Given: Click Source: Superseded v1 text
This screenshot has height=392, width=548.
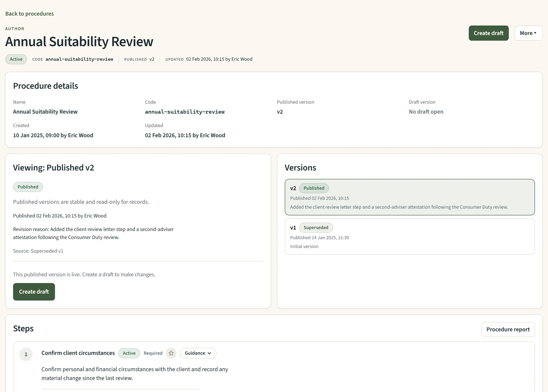Looking at the screenshot, I should pyautogui.click(x=38, y=251).
